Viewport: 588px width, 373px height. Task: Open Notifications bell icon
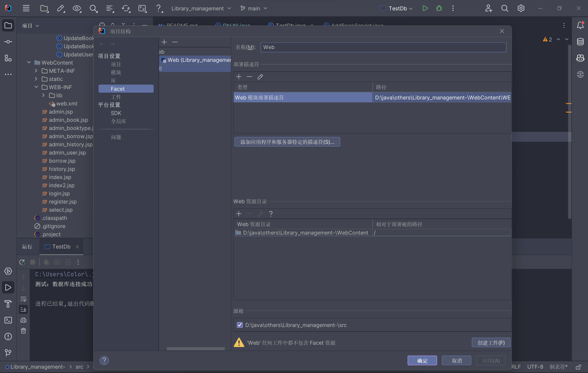click(580, 25)
